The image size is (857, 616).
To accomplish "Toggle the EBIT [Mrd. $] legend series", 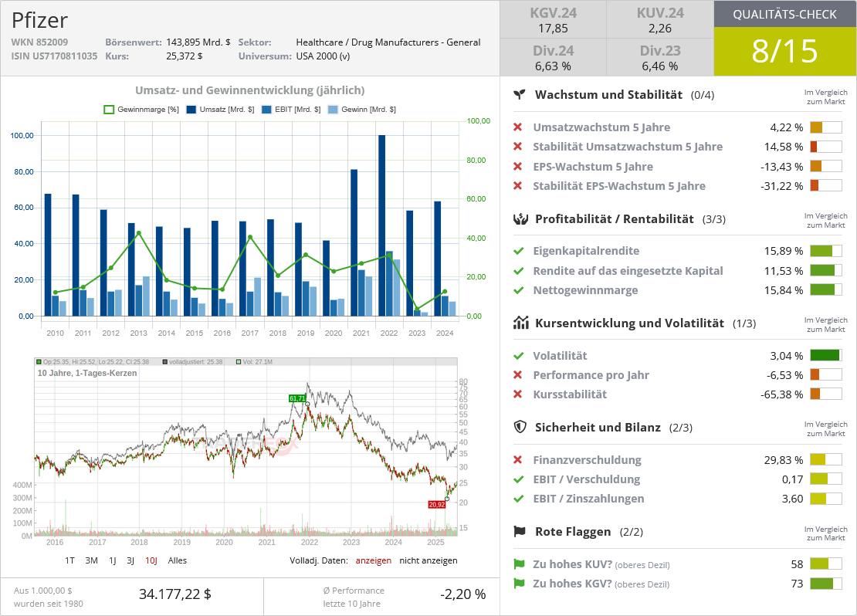I will pos(291,110).
